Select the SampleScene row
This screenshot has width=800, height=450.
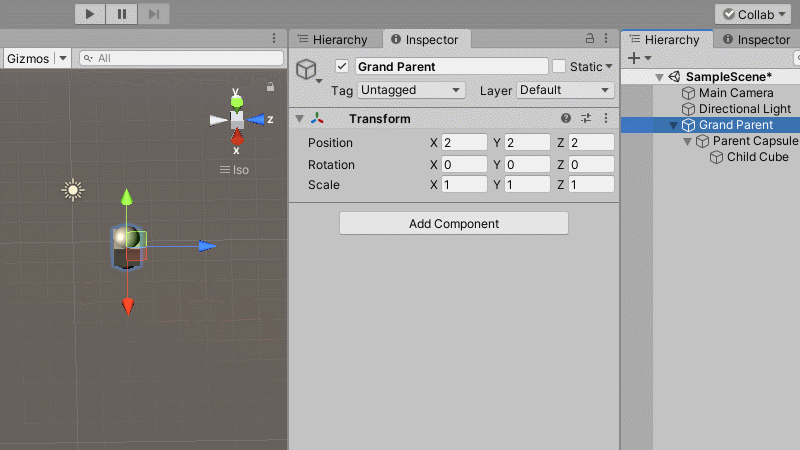pyautogui.click(x=711, y=77)
